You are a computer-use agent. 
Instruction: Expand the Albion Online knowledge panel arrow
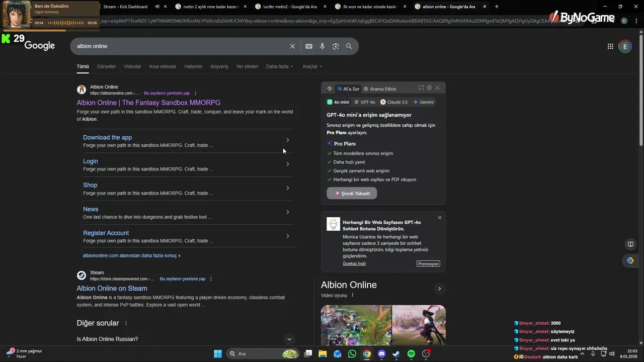pyautogui.click(x=439, y=289)
